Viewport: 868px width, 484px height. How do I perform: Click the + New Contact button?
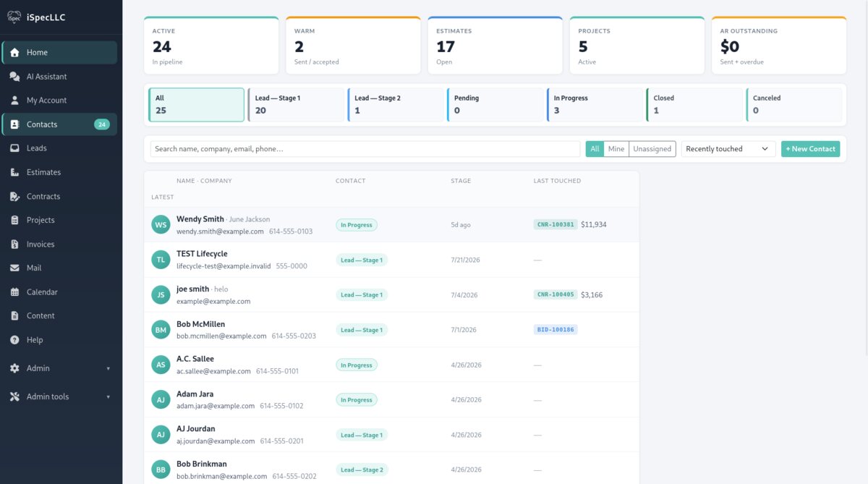tap(810, 149)
